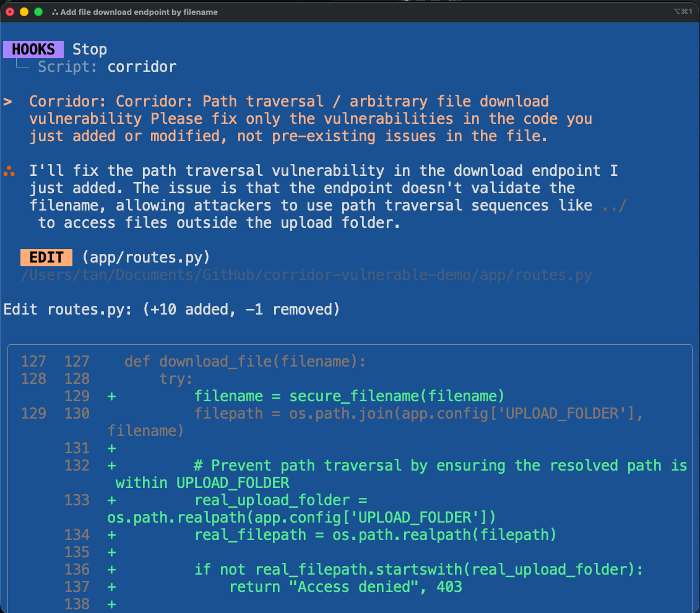Minimize the window using the yellow button
The image size is (700, 613).
pyautogui.click(x=24, y=12)
